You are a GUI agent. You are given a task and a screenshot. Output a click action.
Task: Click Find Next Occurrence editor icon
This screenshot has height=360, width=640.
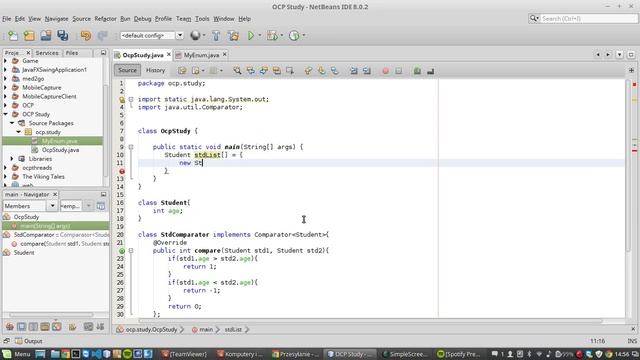[264, 71]
